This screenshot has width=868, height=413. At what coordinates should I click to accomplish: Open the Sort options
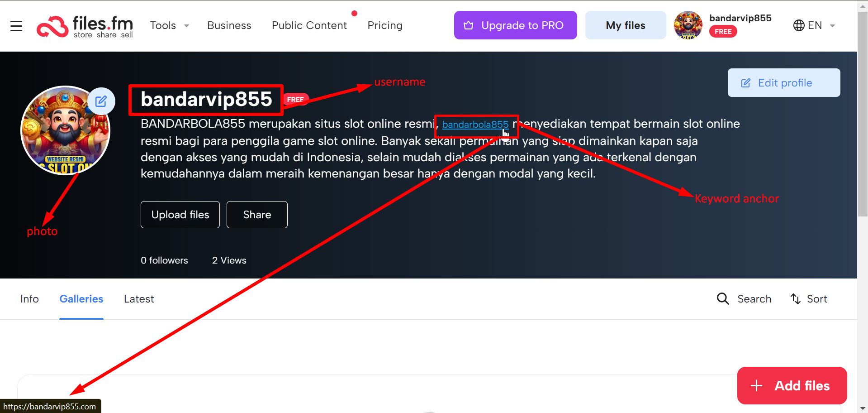pyautogui.click(x=809, y=299)
